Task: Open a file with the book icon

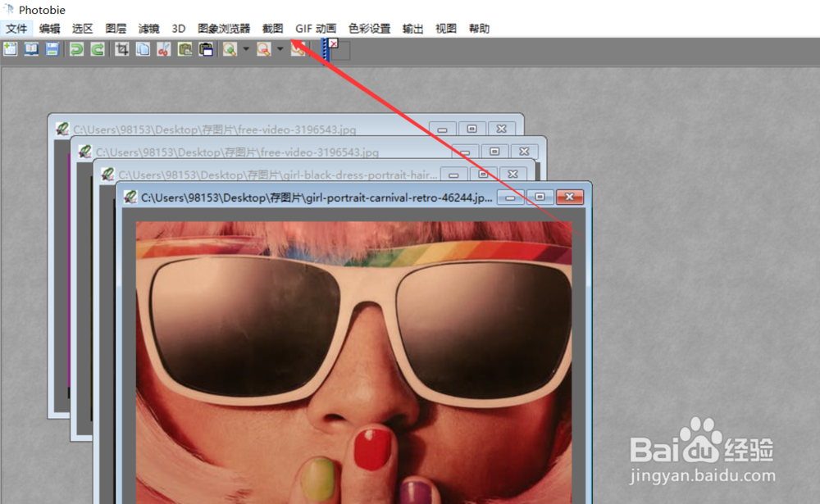Action: 31,49
